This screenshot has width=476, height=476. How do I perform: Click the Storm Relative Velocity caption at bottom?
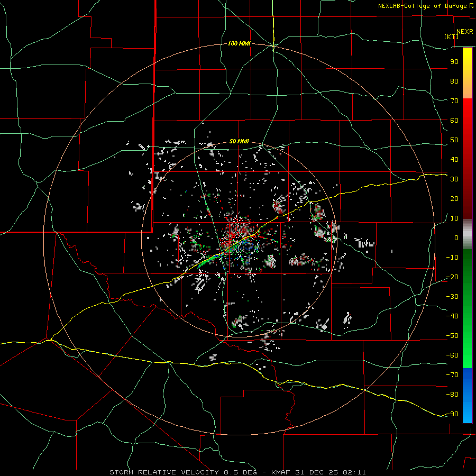tap(237, 472)
